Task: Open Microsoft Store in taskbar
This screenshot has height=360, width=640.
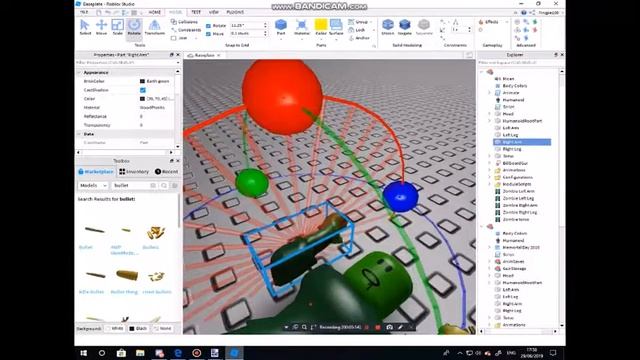Action: pyautogui.click(x=121, y=353)
